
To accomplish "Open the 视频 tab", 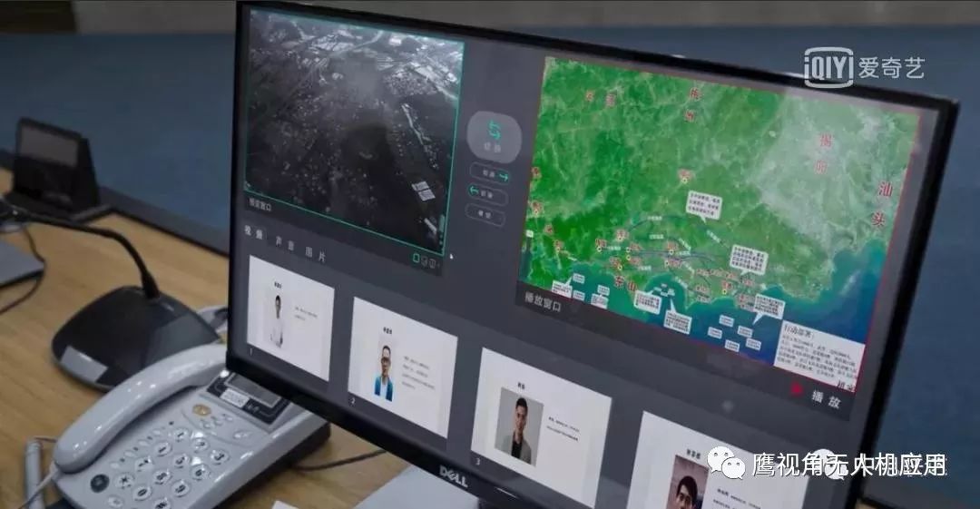I will 254,232.
